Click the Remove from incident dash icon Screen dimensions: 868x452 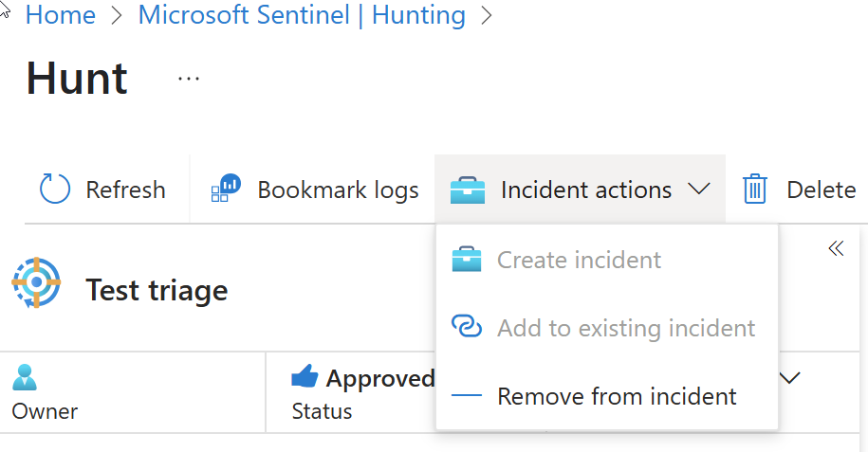coord(467,395)
